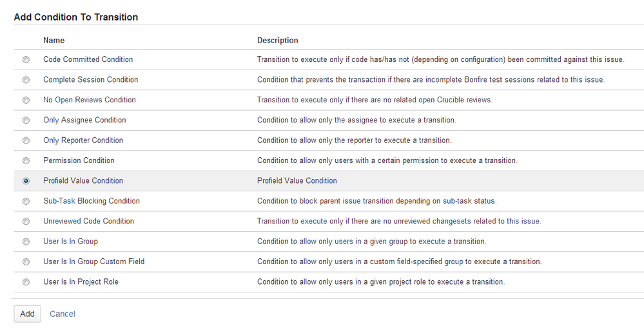The image size is (644, 333).
Task: Click the User Is In Project Role label
Action: point(81,281)
